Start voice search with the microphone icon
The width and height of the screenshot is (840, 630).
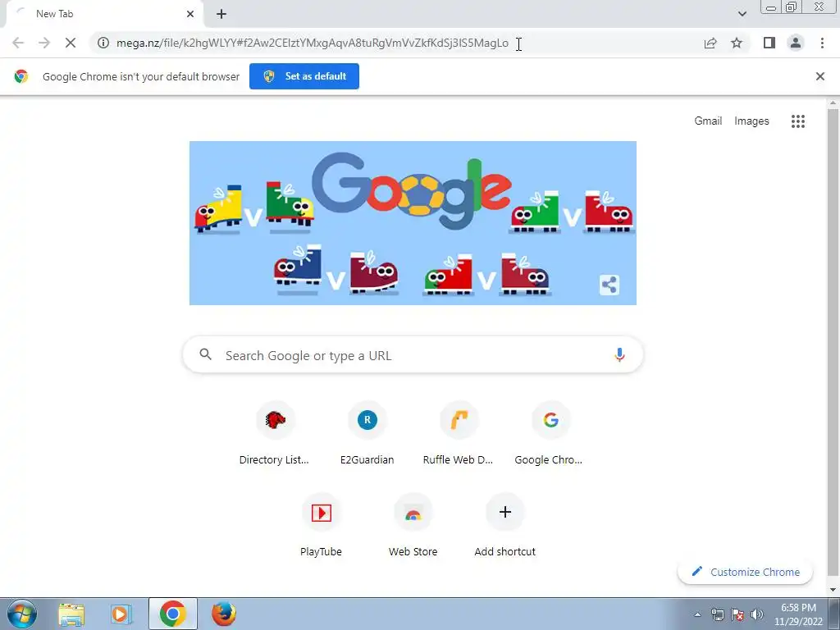click(x=619, y=354)
